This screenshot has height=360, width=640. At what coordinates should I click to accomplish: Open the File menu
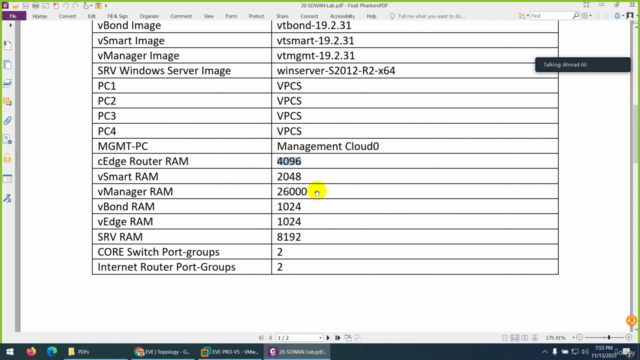coord(13,16)
